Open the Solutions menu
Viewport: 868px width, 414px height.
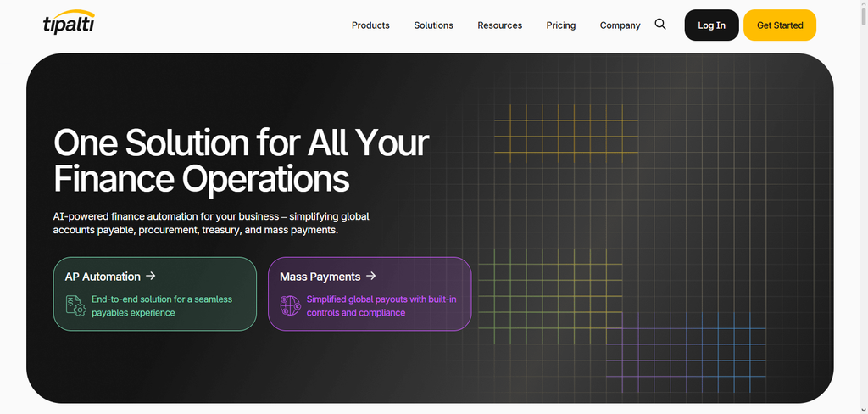tap(433, 25)
